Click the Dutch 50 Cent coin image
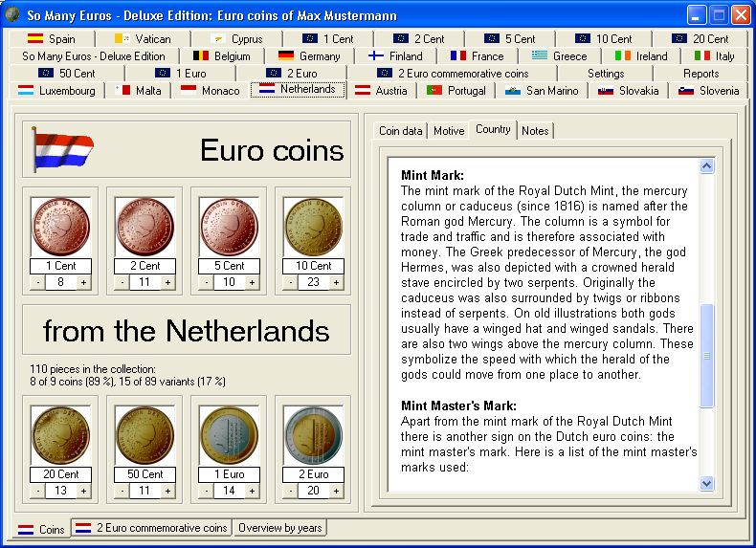Image resolution: width=756 pixels, height=548 pixels. point(145,435)
